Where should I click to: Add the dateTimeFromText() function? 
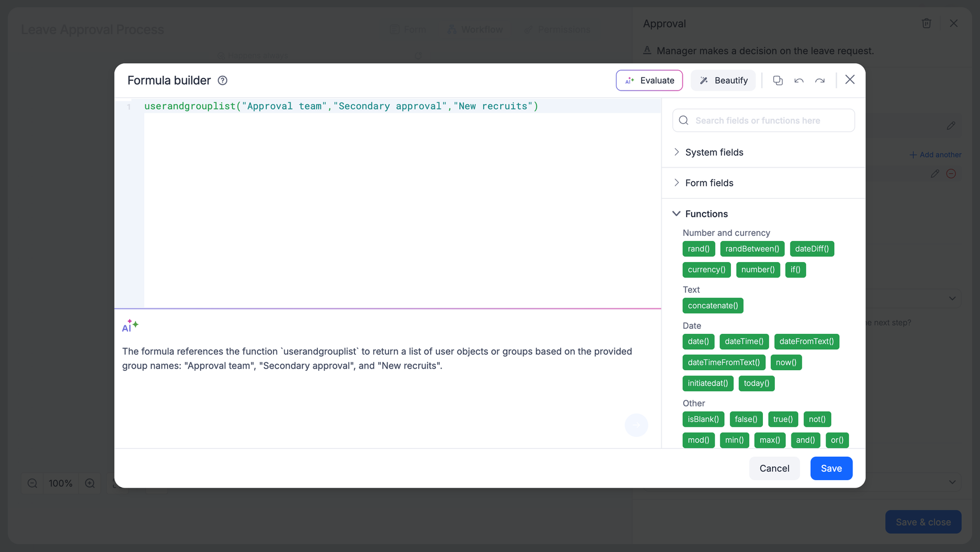[x=724, y=362]
